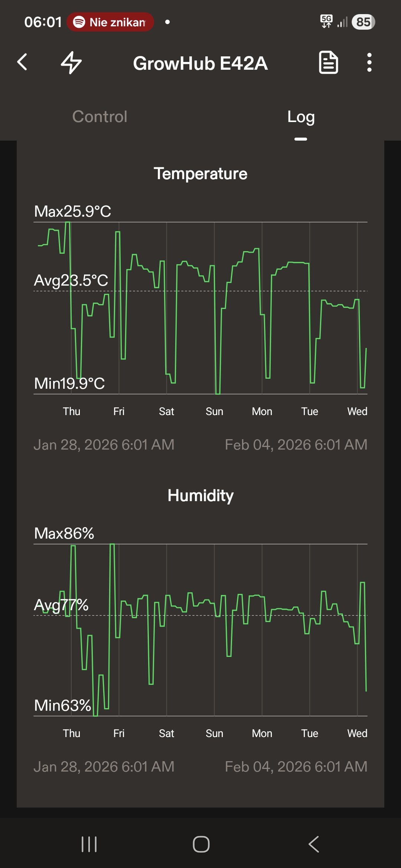Tap the battery level indicator

tap(363, 22)
